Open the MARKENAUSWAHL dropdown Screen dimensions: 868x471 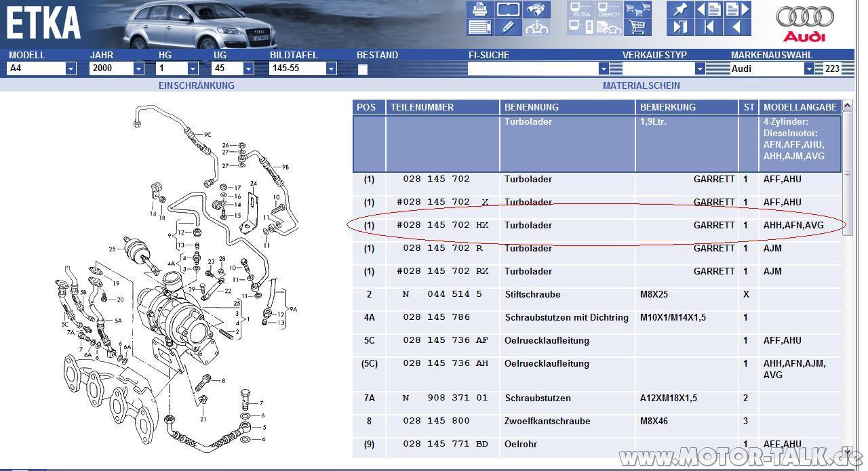(x=809, y=68)
